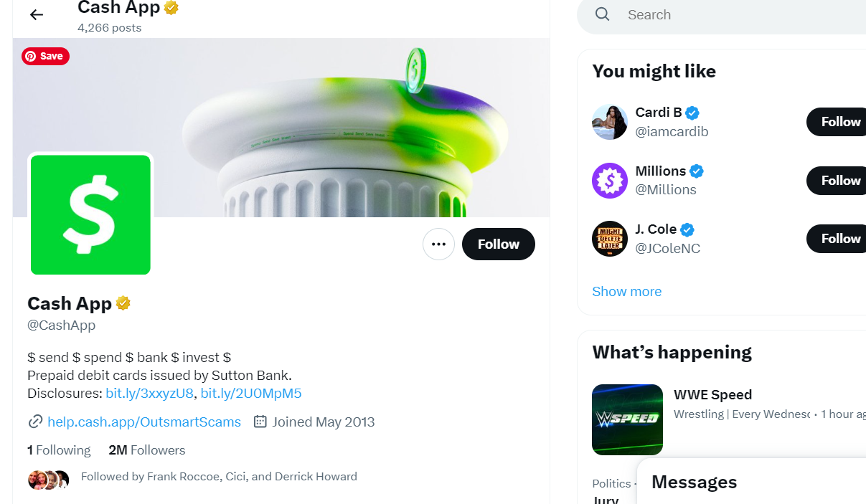The width and height of the screenshot is (866, 504).
Task: Click the Pinterest Save button
Action: pyautogui.click(x=45, y=56)
